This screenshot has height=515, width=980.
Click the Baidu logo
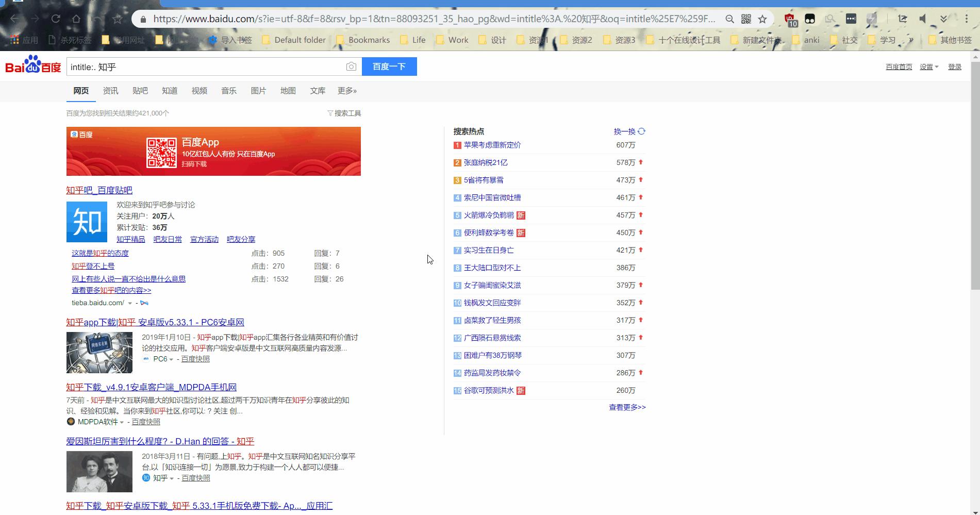33,65
